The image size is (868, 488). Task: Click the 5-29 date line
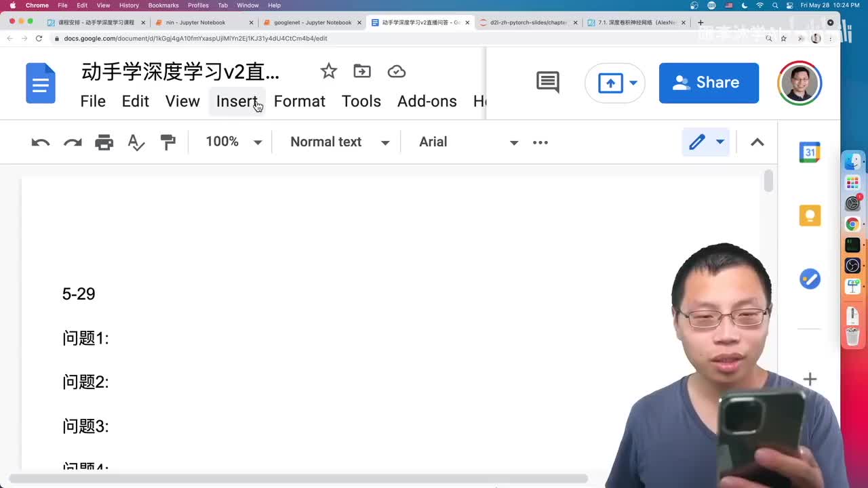click(x=79, y=294)
